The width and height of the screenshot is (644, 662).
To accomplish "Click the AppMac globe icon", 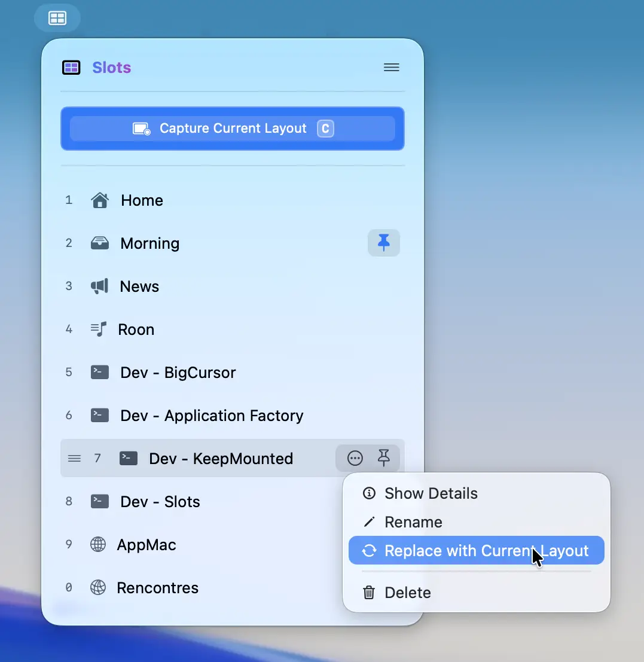I will point(98,544).
